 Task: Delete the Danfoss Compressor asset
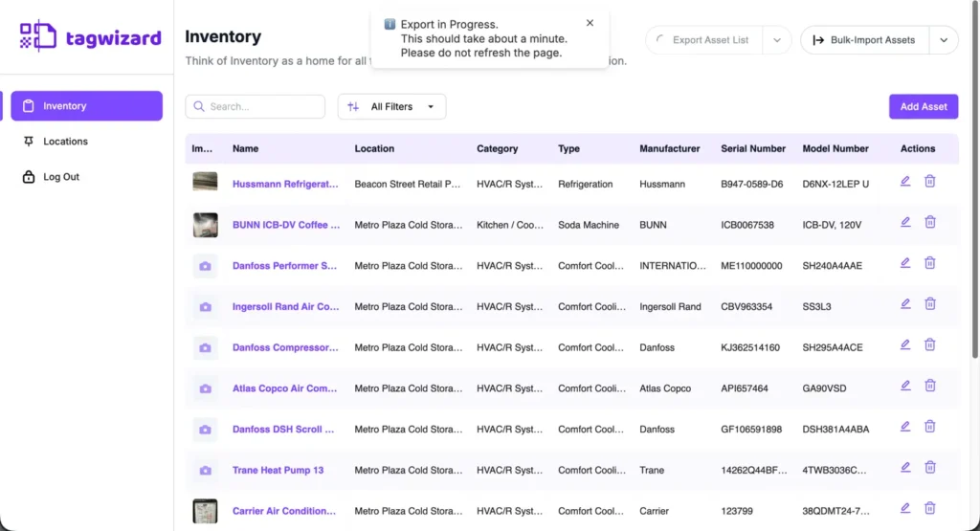click(930, 344)
